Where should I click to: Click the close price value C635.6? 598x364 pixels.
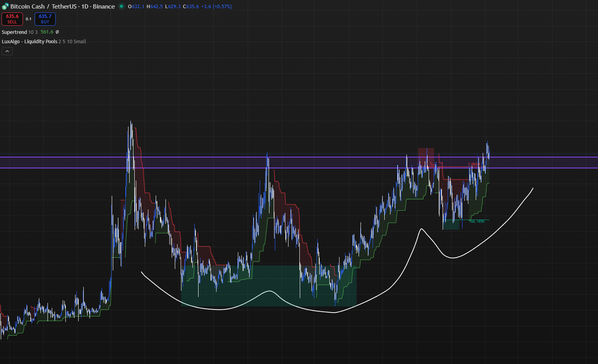pyautogui.click(x=191, y=6)
